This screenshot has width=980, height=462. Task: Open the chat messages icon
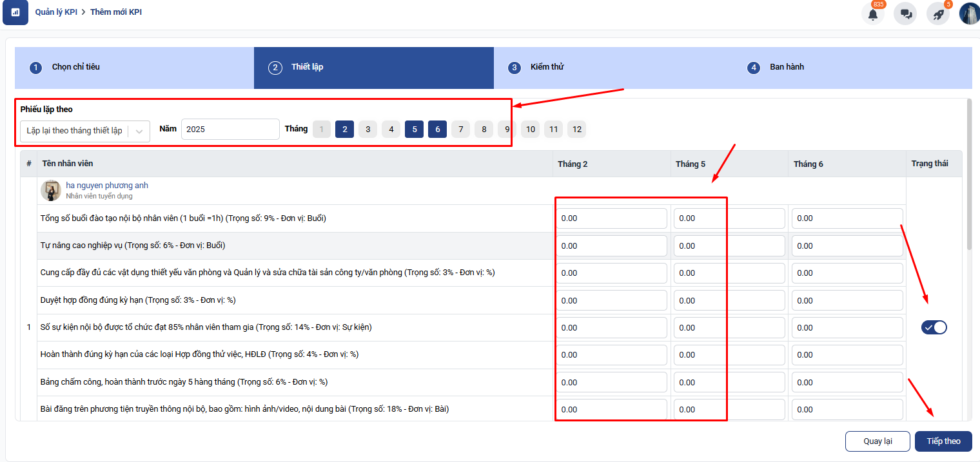click(905, 14)
